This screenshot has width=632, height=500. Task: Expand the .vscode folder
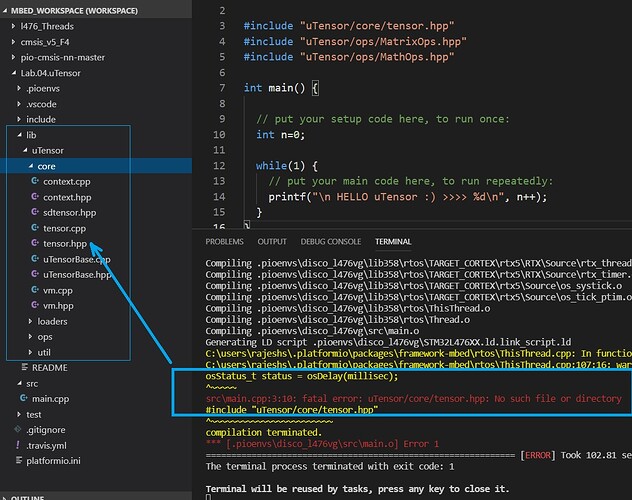point(19,104)
